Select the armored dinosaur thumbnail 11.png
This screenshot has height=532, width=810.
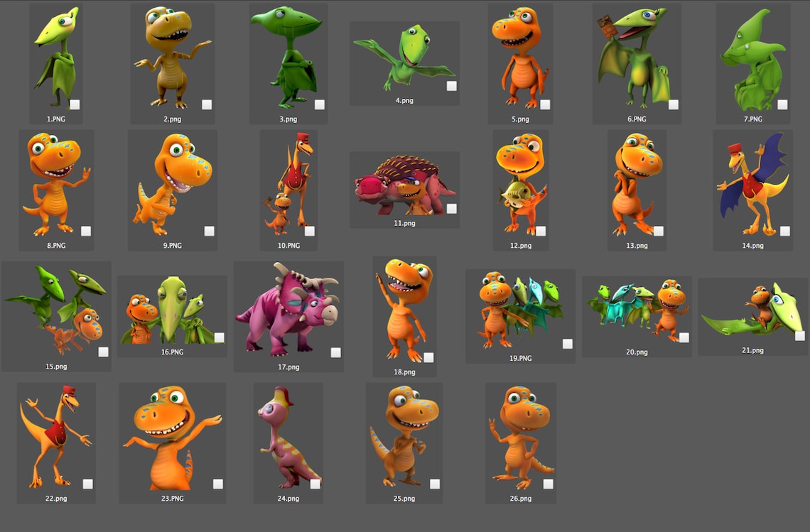click(404, 185)
